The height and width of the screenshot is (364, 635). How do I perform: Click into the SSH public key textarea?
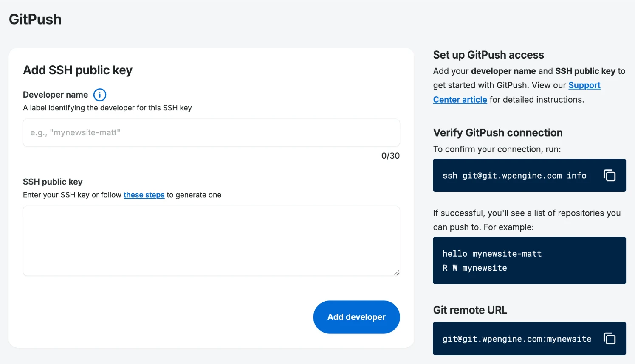[x=211, y=241]
